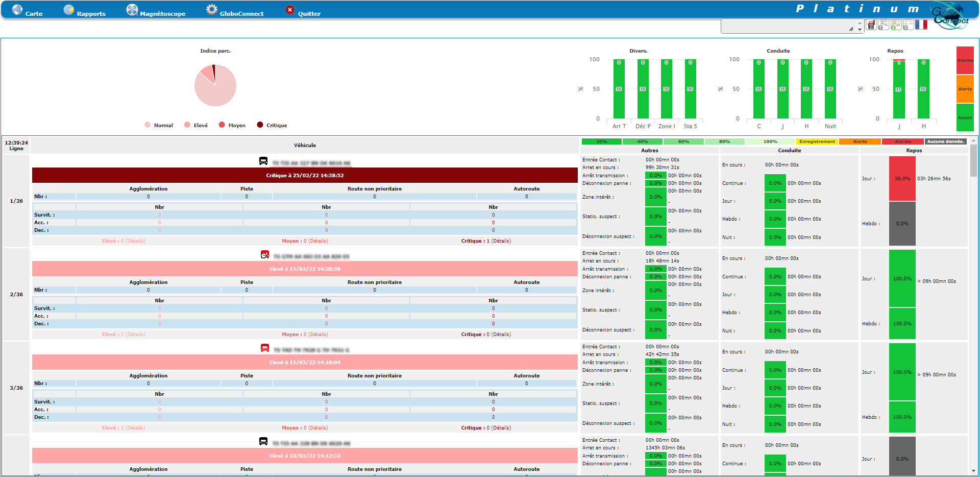
Task: Click the main list scrollbar up arrow
Action: [974, 140]
